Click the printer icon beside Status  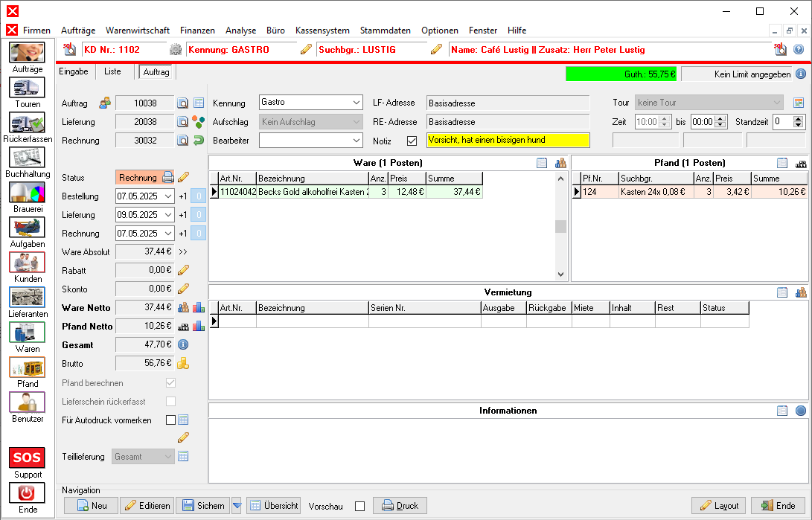pyautogui.click(x=168, y=178)
